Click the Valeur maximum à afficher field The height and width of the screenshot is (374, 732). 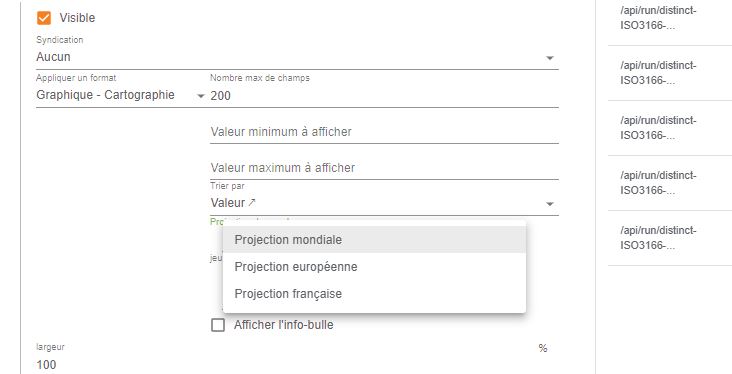[384, 168]
